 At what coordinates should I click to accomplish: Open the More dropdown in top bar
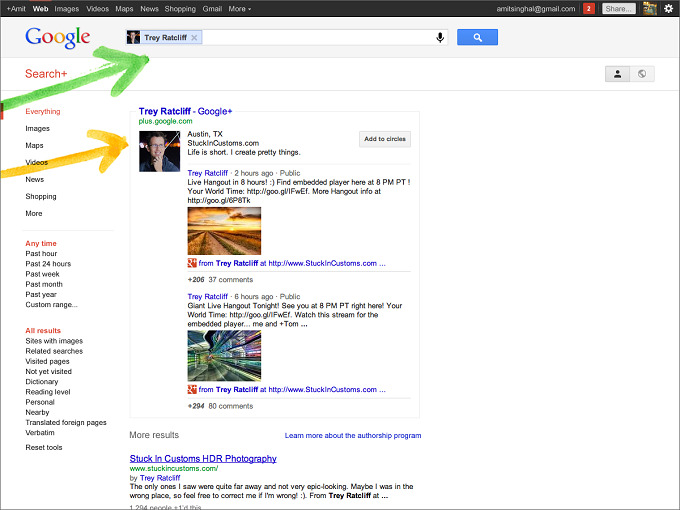pyautogui.click(x=239, y=9)
